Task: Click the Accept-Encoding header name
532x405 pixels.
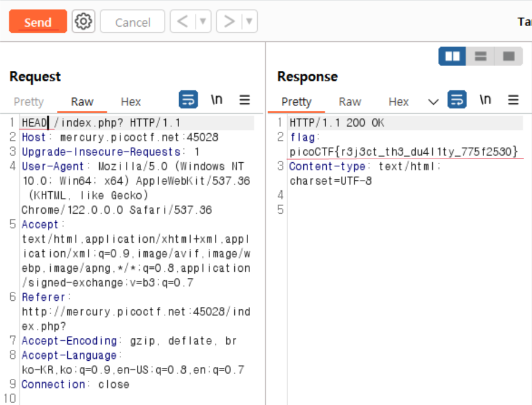Action: coord(69,340)
